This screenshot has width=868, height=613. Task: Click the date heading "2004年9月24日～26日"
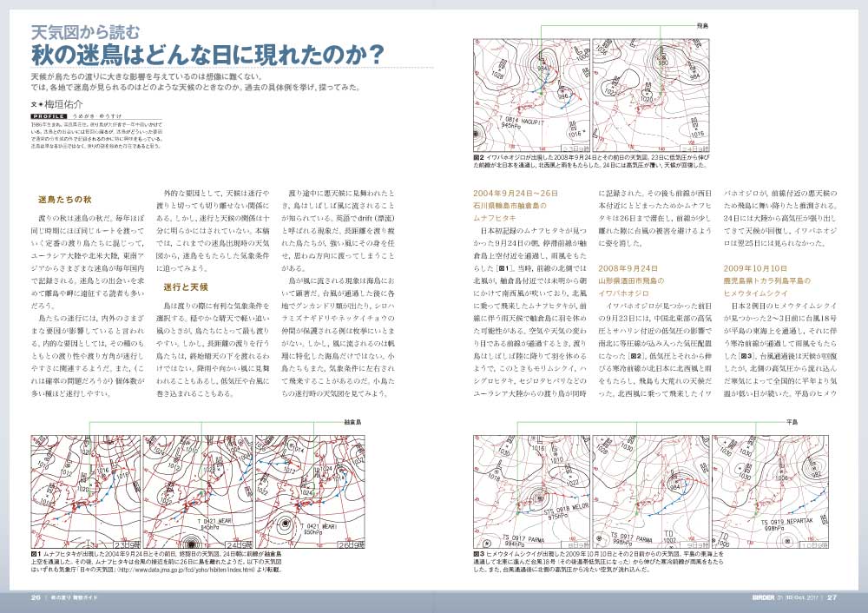(516, 194)
